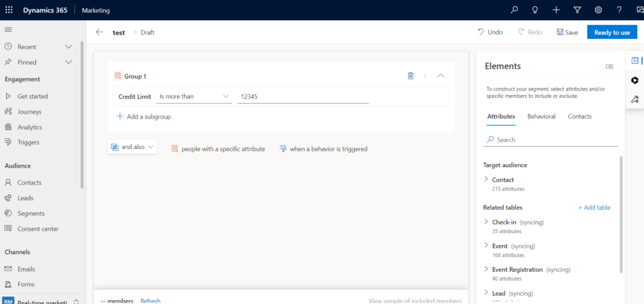Click the search magnifier in top bar
The height and width of the screenshot is (304, 644).
pyautogui.click(x=514, y=10)
